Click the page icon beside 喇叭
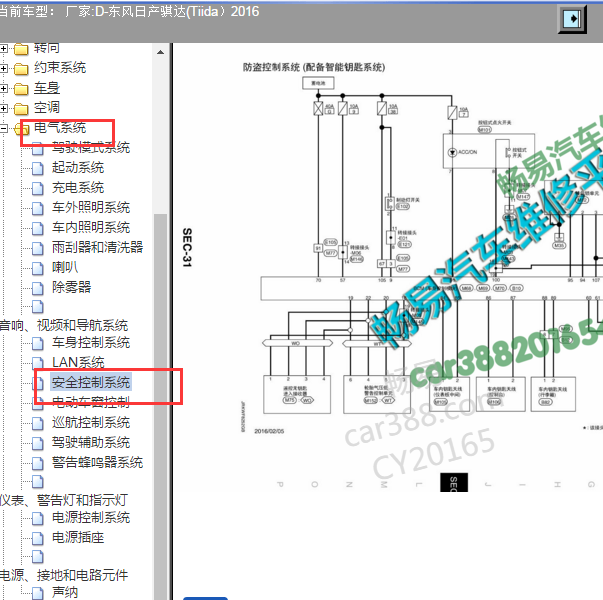This screenshot has height=600, width=603. point(38,268)
